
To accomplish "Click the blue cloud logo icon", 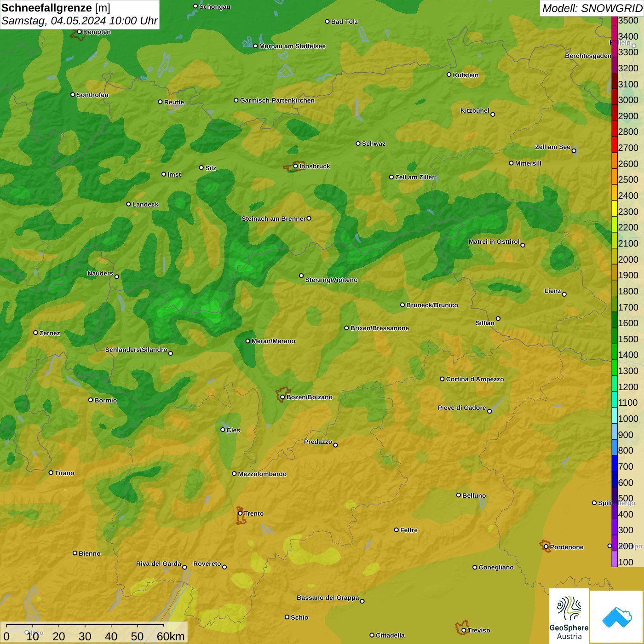I will pos(617,616).
